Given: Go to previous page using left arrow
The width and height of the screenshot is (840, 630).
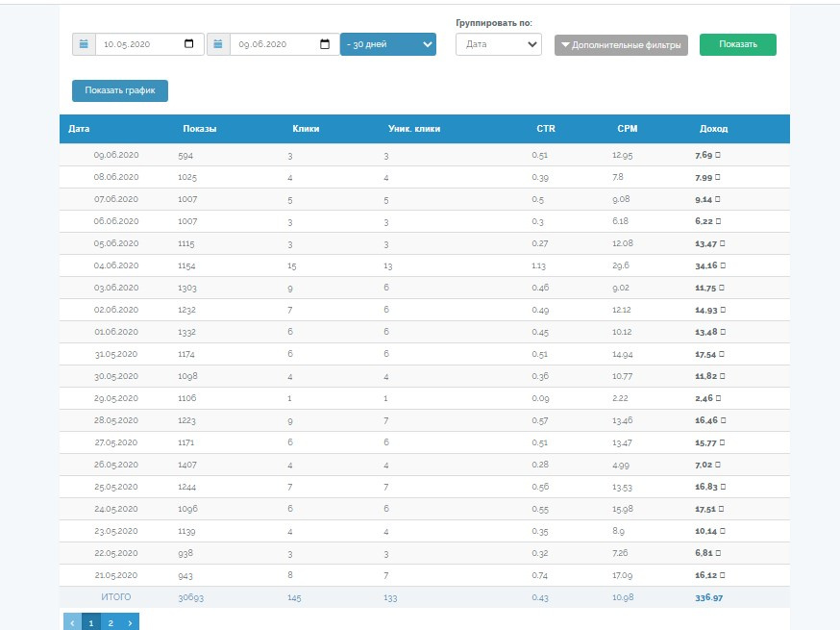Looking at the screenshot, I should tap(72, 623).
